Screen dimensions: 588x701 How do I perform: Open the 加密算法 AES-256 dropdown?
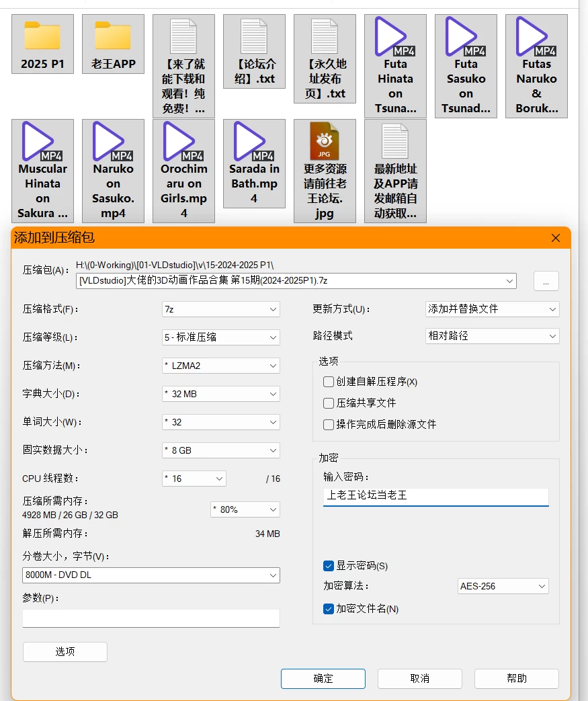coord(503,586)
